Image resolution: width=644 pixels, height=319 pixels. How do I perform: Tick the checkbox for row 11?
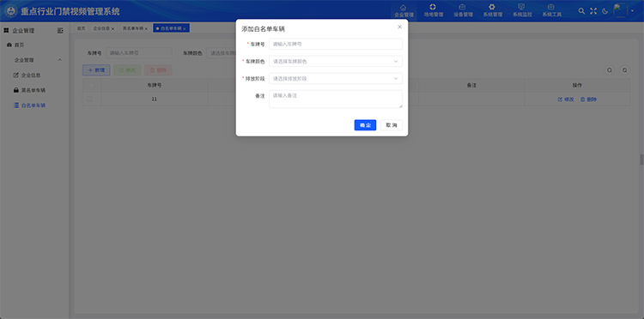point(89,99)
